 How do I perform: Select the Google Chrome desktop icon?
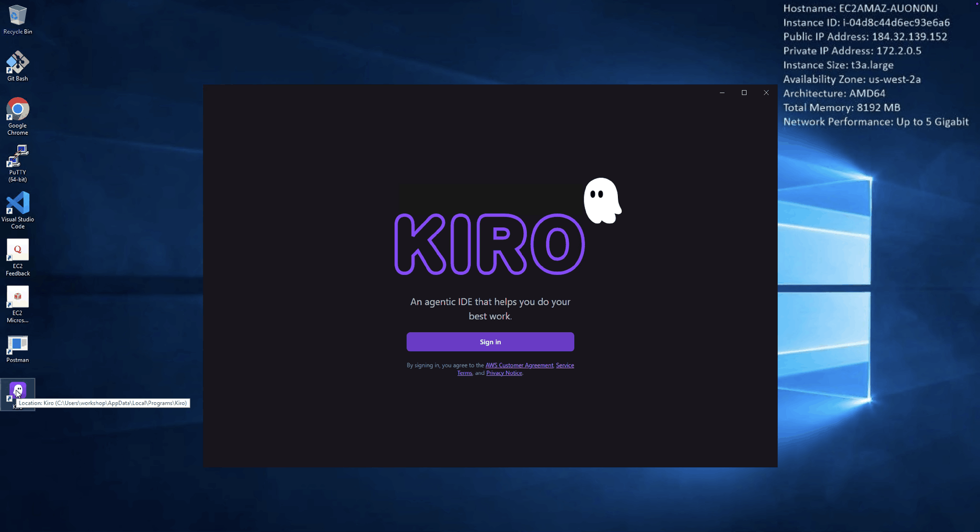tap(18, 117)
